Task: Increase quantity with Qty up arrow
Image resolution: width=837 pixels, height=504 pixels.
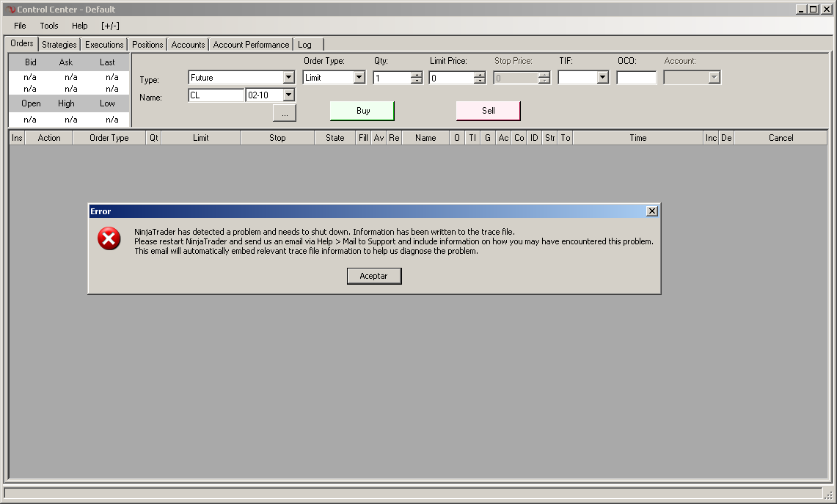Action: (x=417, y=75)
